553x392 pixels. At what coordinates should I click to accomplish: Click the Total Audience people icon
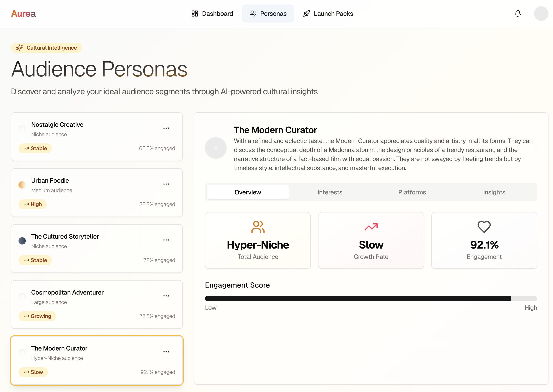point(258,227)
